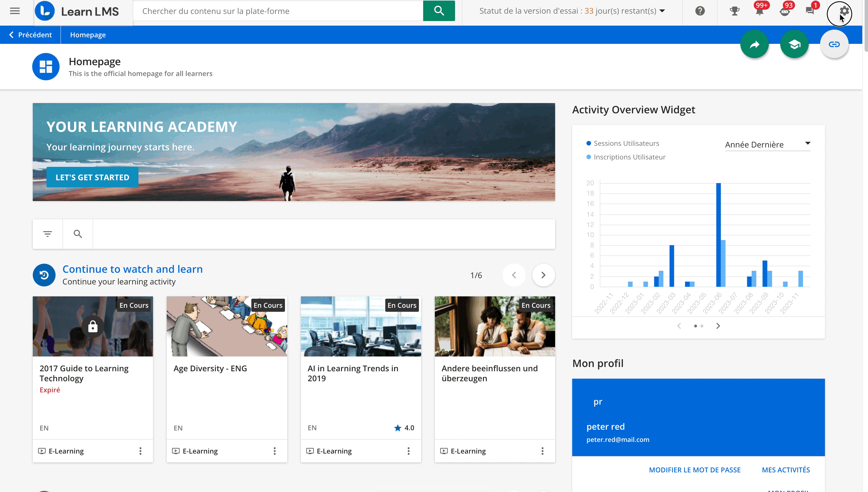
Task: Go to next carousel page of courses
Action: (543, 275)
